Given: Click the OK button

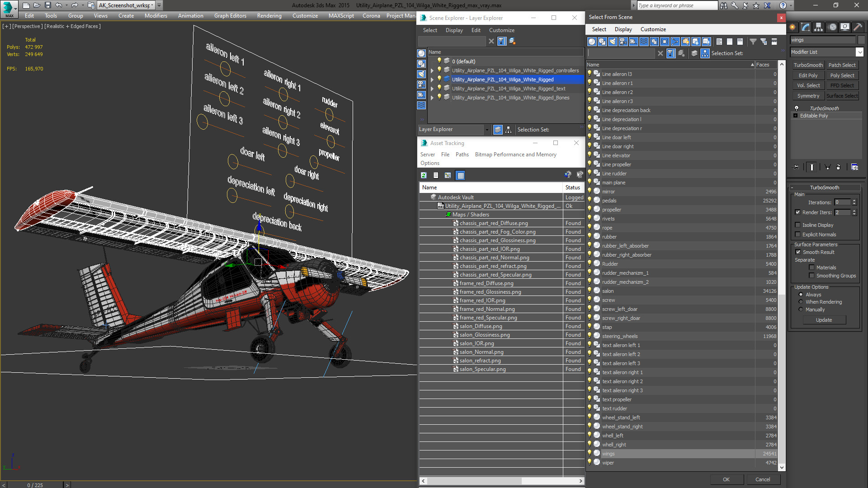Looking at the screenshot, I should [726, 479].
